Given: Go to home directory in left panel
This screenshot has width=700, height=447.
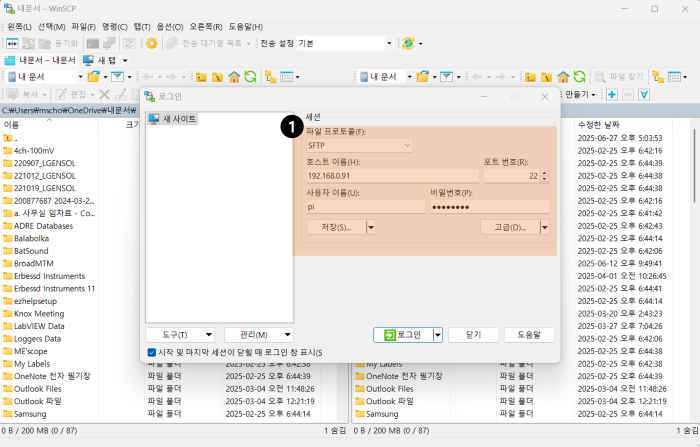Looking at the screenshot, I should [234, 77].
